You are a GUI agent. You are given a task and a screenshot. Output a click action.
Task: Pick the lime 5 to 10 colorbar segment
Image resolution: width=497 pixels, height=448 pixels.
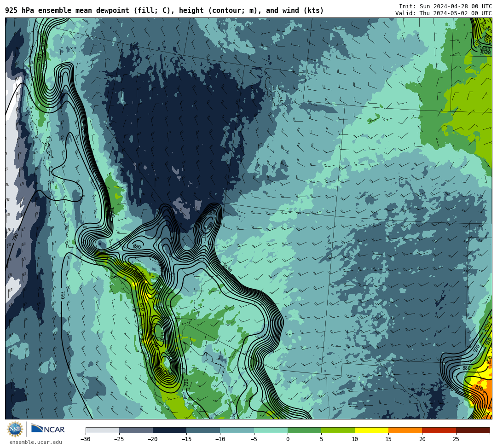338,430
